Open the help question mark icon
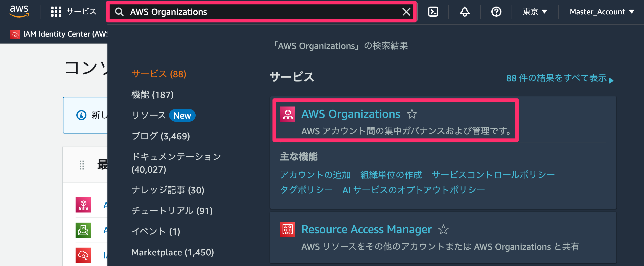The image size is (644, 266). (x=496, y=12)
